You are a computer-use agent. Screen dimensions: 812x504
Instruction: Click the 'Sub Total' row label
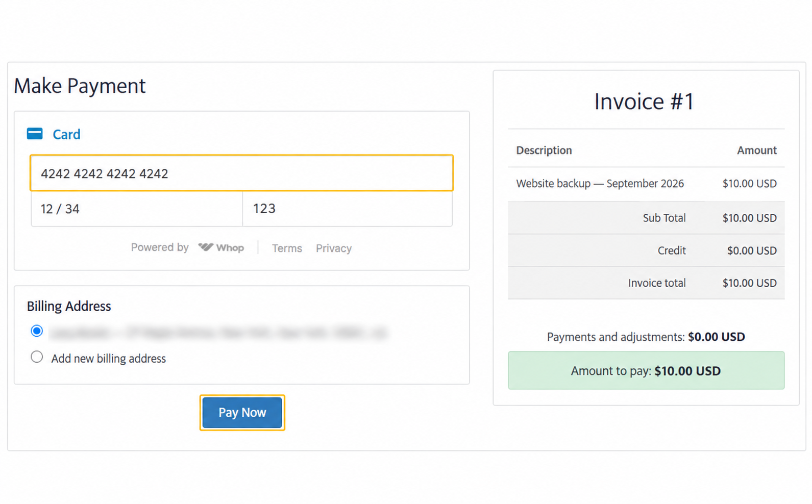(x=664, y=218)
